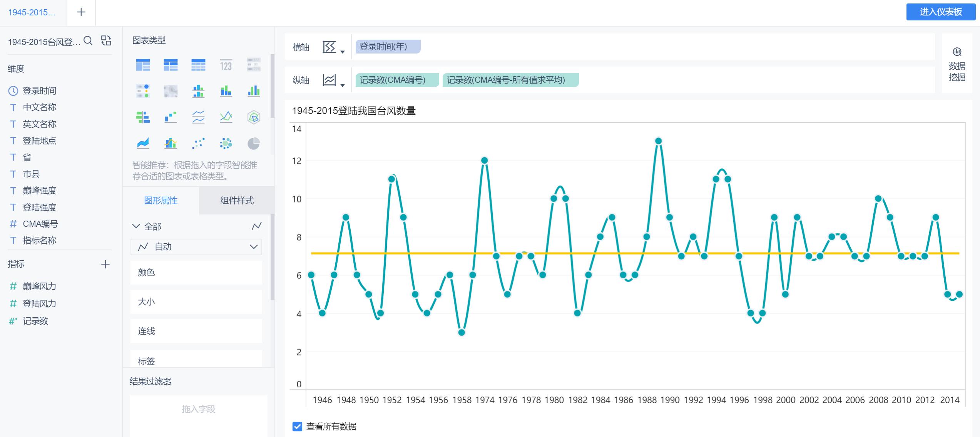This screenshot has height=437, width=980.
Task: Open the 颜色 color setting box
Action: pos(196,273)
